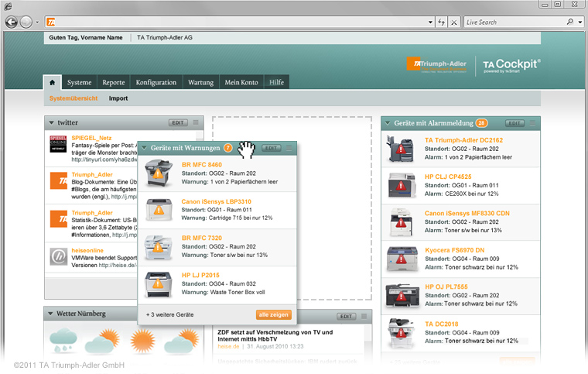Open the Import submenu item
The image size is (588, 374).
pyautogui.click(x=118, y=98)
